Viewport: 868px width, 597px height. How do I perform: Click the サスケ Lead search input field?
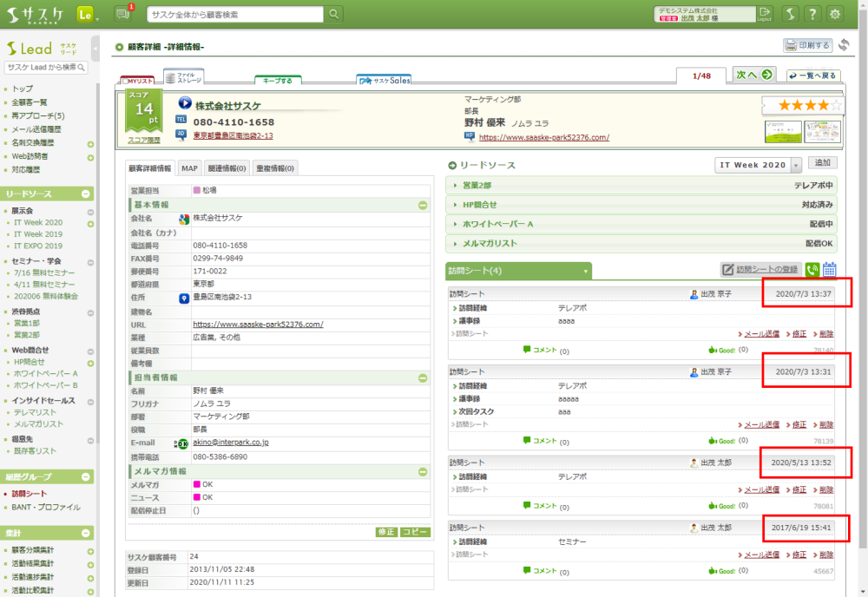pos(42,68)
